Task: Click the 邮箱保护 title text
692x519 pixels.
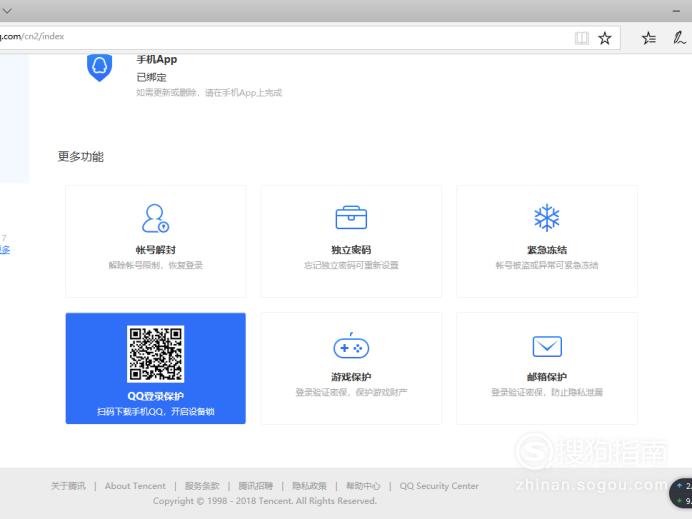Action: [547, 377]
